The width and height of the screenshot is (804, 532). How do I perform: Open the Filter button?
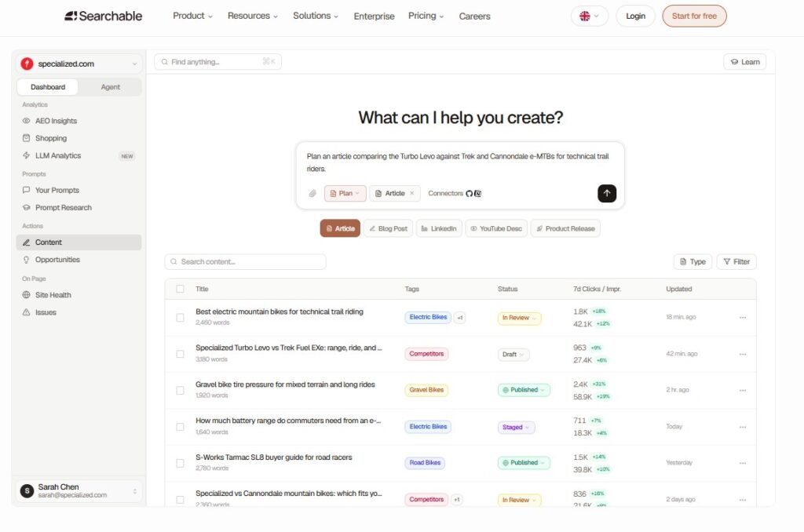tap(736, 262)
